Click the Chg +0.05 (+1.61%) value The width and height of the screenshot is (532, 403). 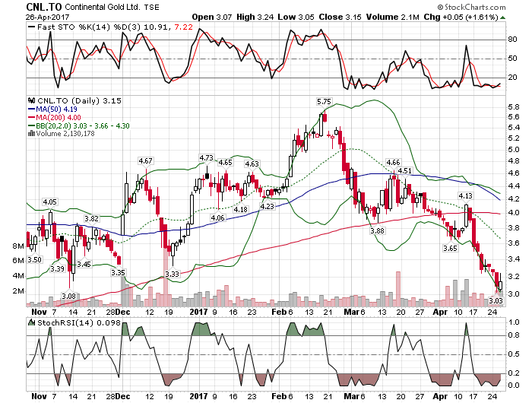(x=461, y=17)
